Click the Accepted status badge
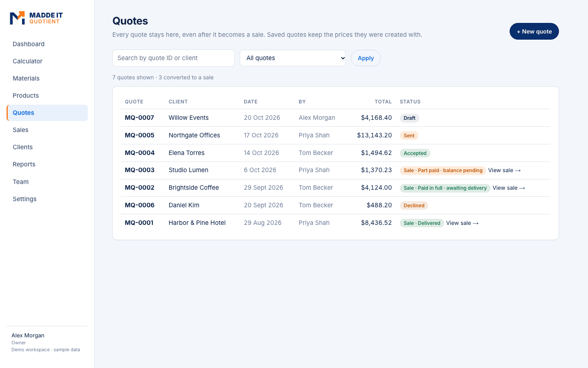 tap(415, 153)
